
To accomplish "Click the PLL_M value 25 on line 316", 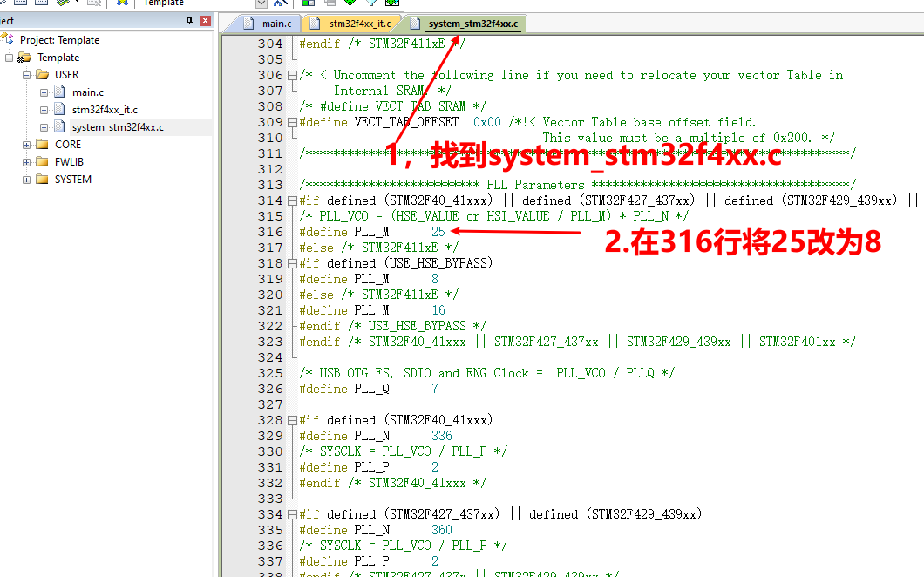I will coord(438,232).
